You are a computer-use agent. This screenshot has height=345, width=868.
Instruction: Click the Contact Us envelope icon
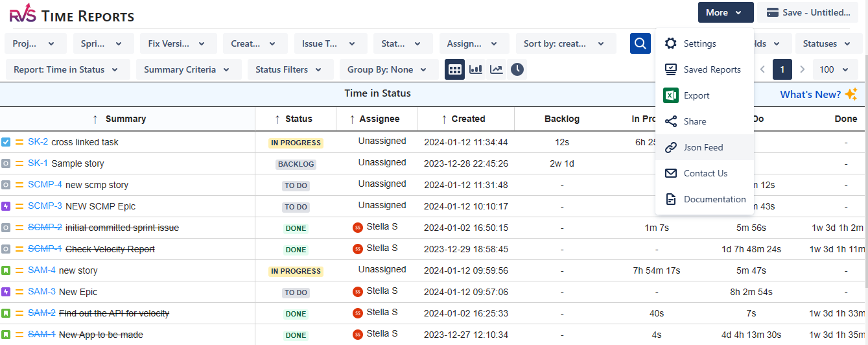tap(671, 173)
